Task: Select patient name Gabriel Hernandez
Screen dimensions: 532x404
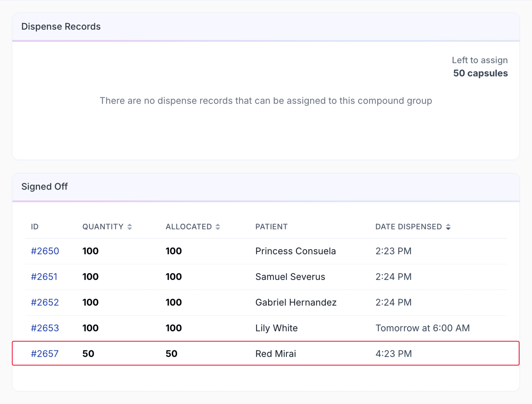Action: tap(296, 302)
